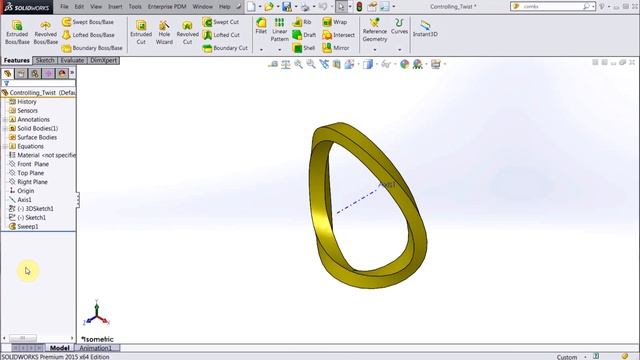This screenshot has height=360, width=640.
Task: Open the View menu
Action: 96,7
